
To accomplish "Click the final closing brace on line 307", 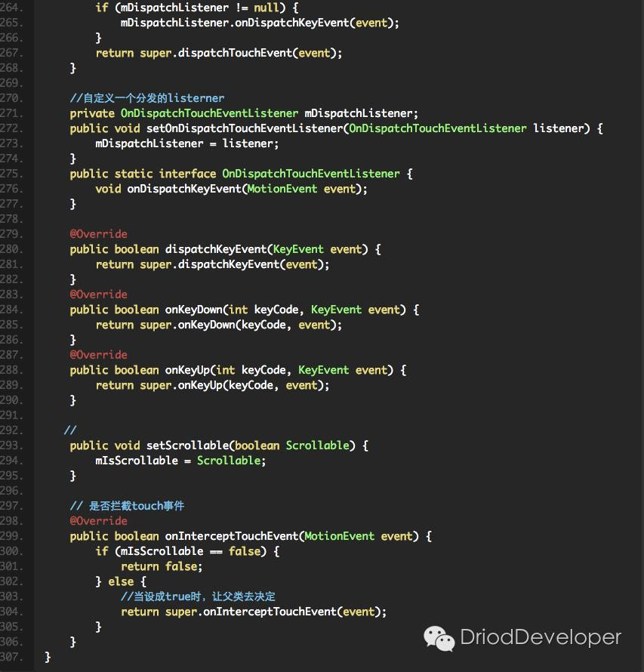I will [x=48, y=657].
